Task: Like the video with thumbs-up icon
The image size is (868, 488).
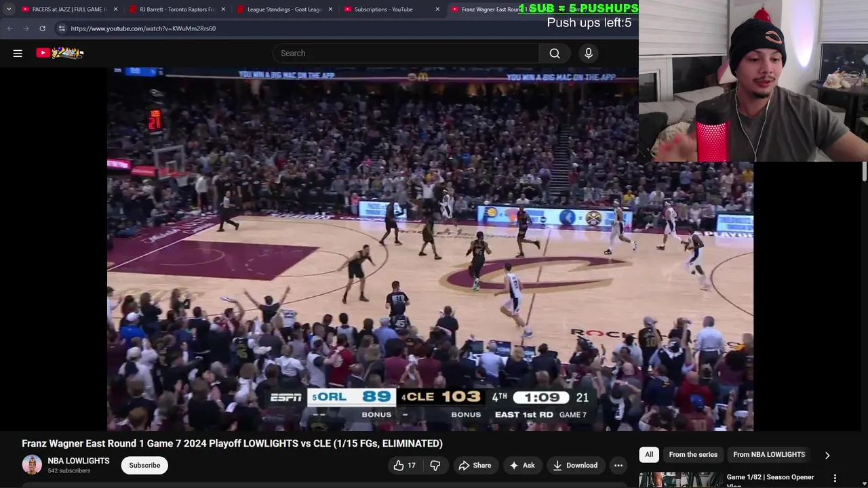Action: coord(405,465)
